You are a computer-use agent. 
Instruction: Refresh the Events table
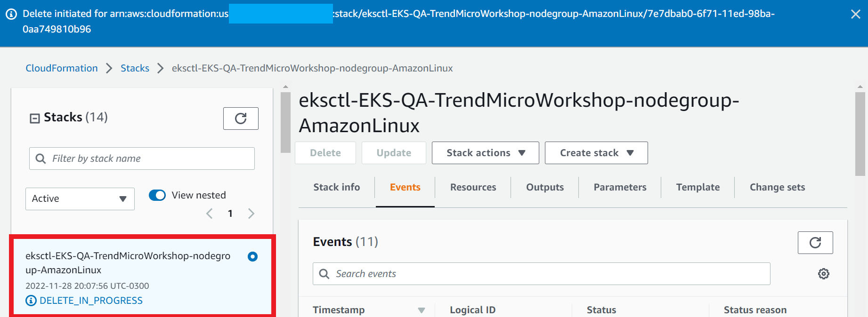(x=815, y=243)
